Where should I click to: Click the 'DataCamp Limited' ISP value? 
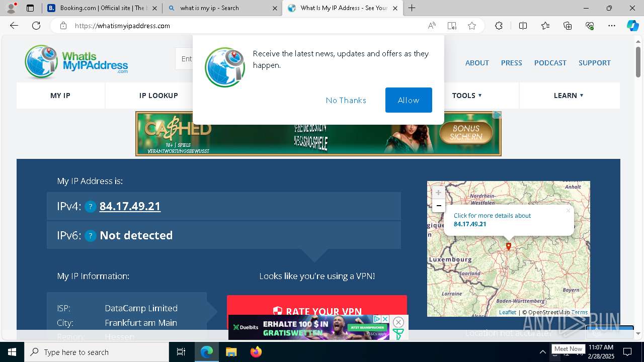tap(141, 308)
